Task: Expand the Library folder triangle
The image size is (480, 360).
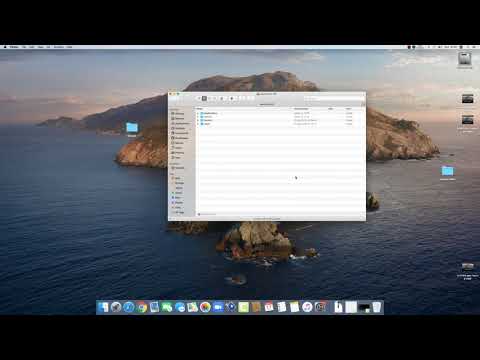Action: 198,117
